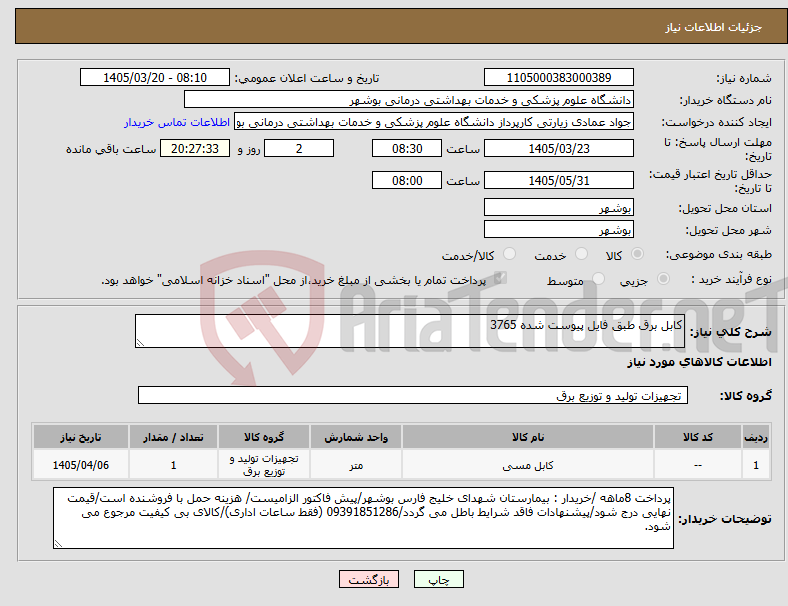Click the delivery province field بوشهر
This screenshot has height=606, width=788.
558,207
